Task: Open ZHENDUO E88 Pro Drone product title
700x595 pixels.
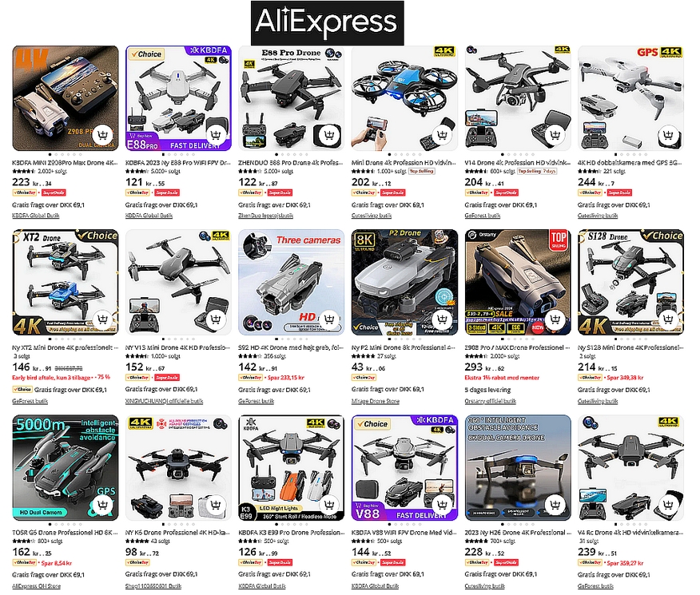Action: 291,163
